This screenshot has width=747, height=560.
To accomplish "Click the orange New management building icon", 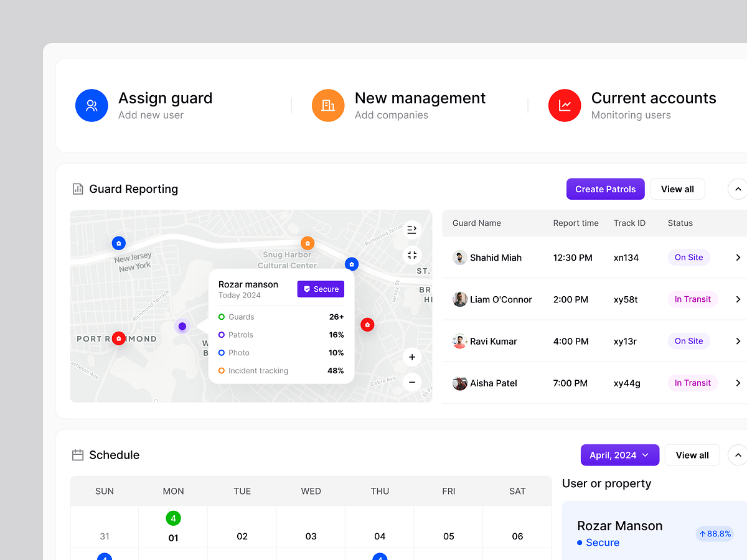I will [328, 105].
